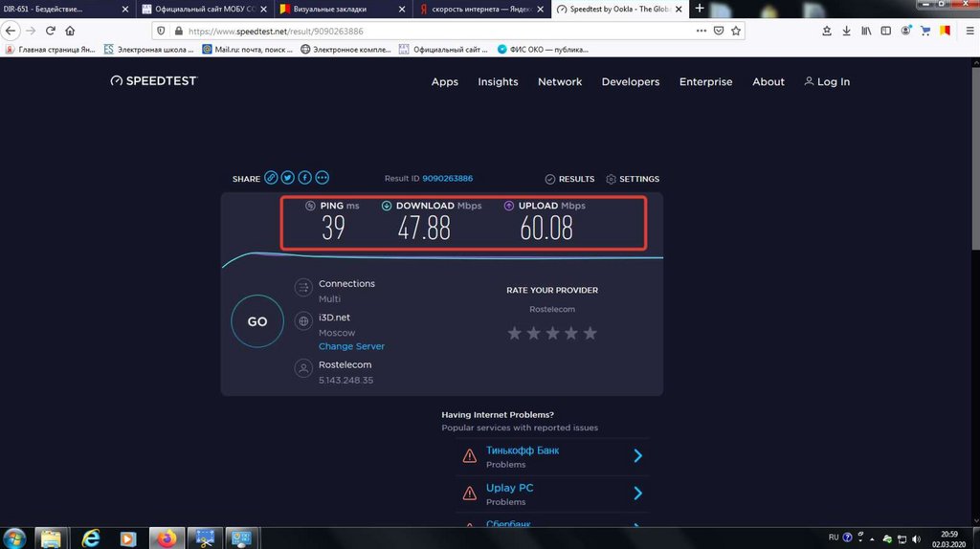Open the Network menu item
The image size is (980, 549).
tap(560, 82)
